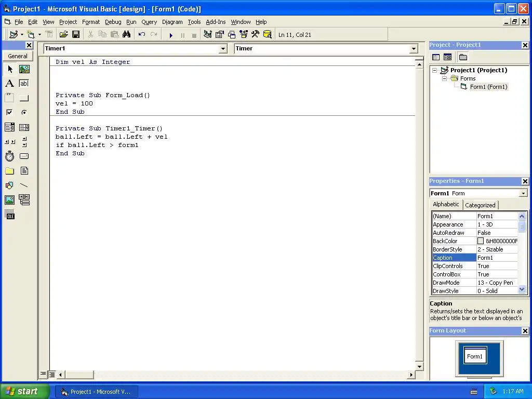Open the Timer1 object dropdown
Image resolution: width=532 pixels, height=399 pixels.
click(223, 49)
